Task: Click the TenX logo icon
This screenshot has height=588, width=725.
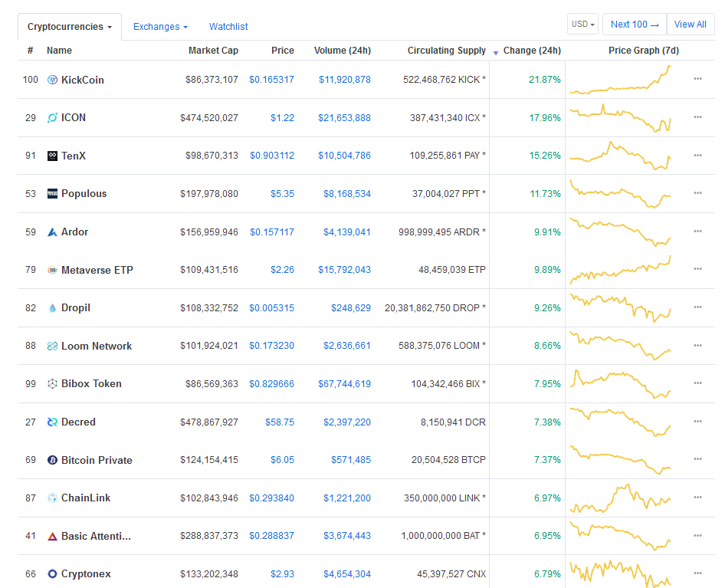Action: pyautogui.click(x=52, y=156)
